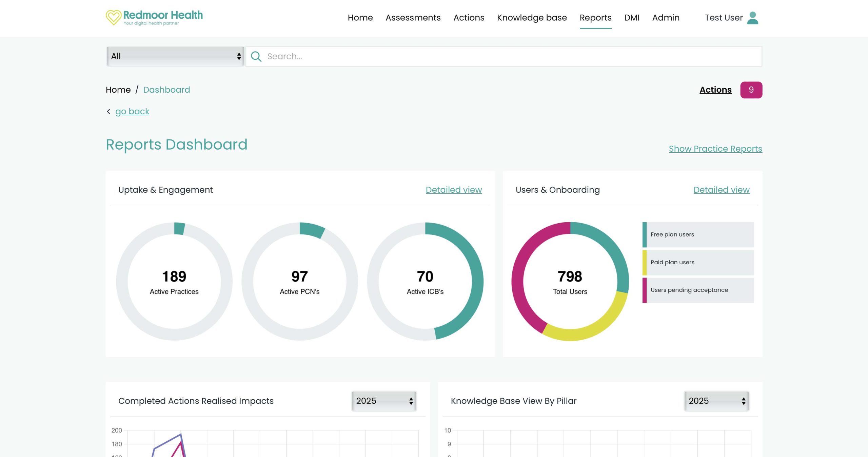Image resolution: width=868 pixels, height=457 pixels.
Task: Open the 2025 selector for Knowledge Base chart
Action: click(716, 401)
